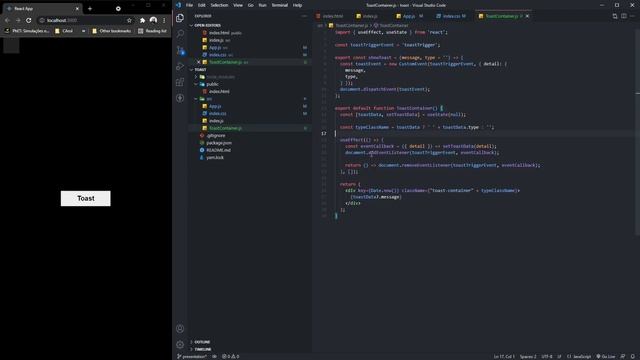
Task: Open Chrome profile avatar
Action: (153, 20)
